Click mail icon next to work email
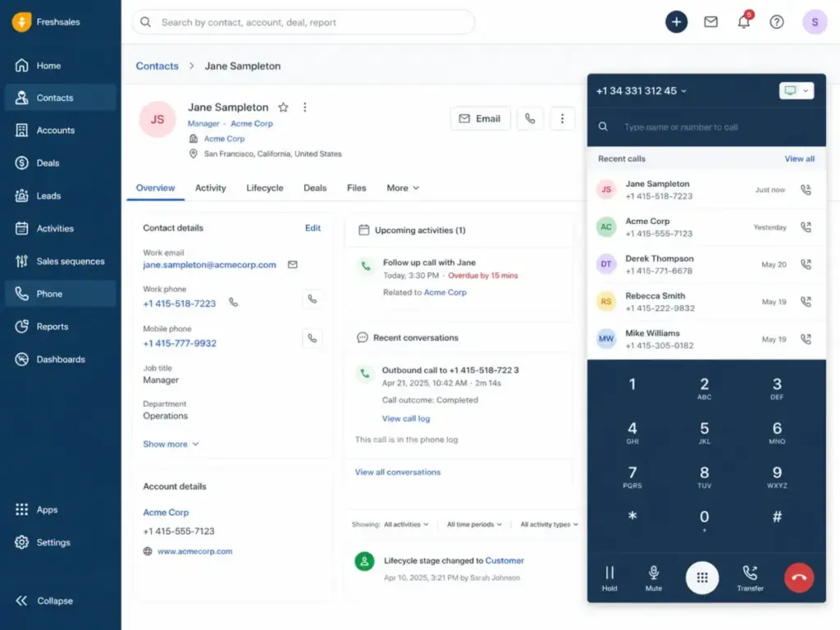Viewport: 840px width, 630px height. (x=293, y=265)
